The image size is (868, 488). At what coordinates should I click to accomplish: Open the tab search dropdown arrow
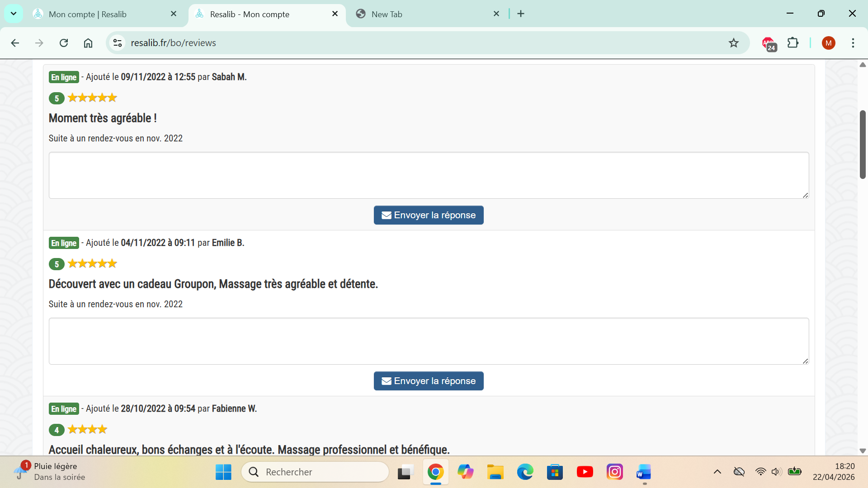(x=14, y=14)
